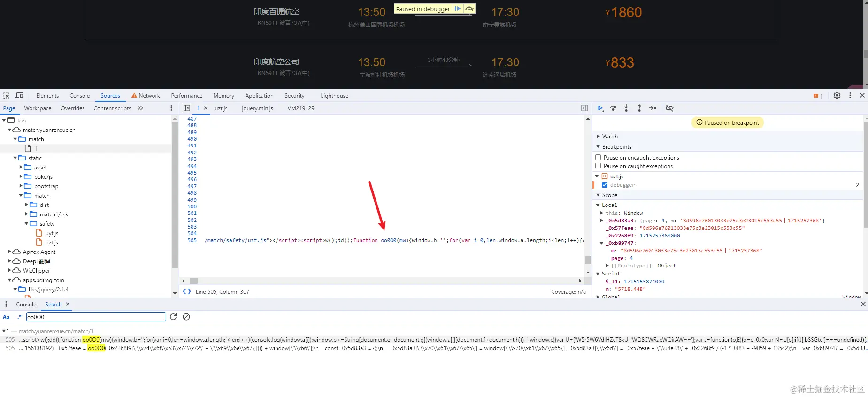Show more navigator tabs chevron
The width and height of the screenshot is (868, 397).
[x=140, y=108]
